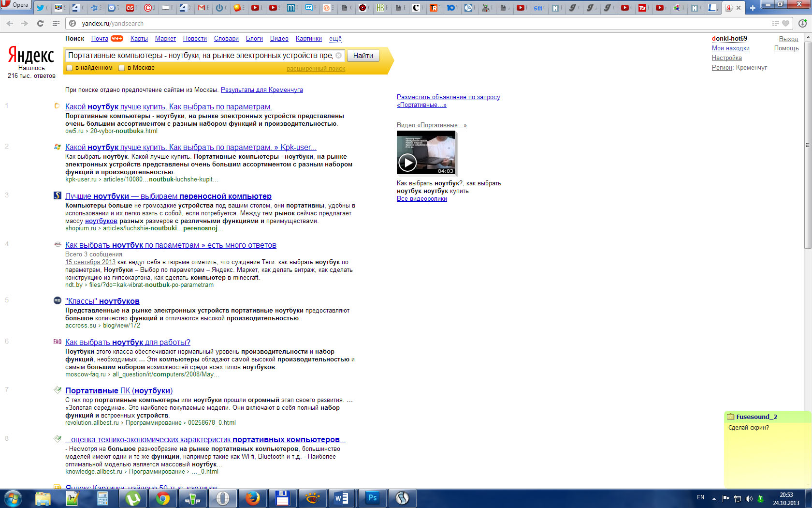Open the Блоги service link

[254, 39]
